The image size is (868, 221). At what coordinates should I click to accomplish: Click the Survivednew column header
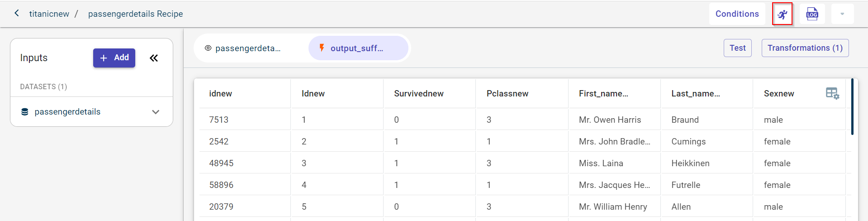click(x=418, y=94)
